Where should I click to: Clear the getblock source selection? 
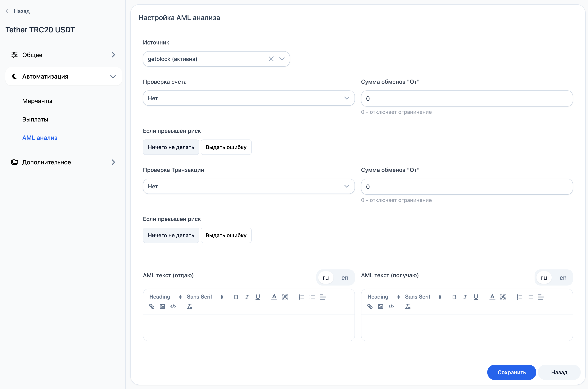(271, 59)
